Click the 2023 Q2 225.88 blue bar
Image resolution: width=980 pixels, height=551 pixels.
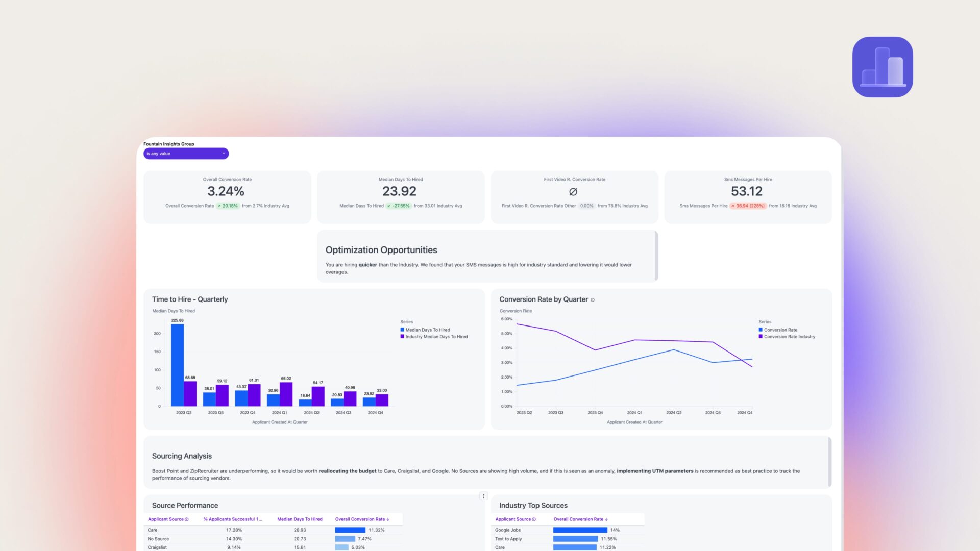point(177,365)
